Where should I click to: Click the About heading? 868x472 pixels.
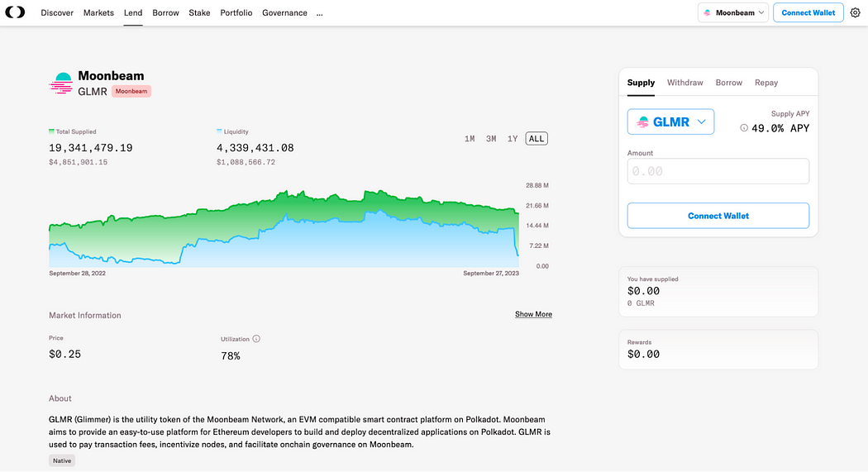pyautogui.click(x=60, y=398)
